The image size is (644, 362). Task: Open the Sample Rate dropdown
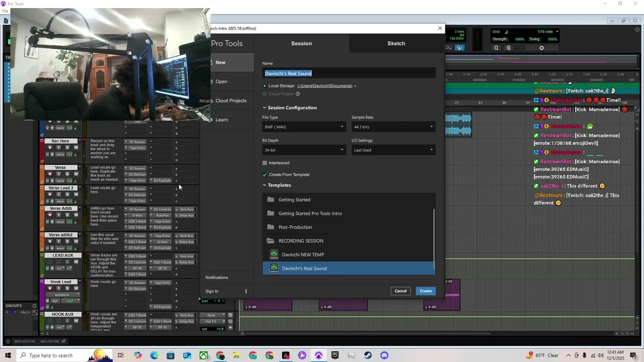pos(393,127)
